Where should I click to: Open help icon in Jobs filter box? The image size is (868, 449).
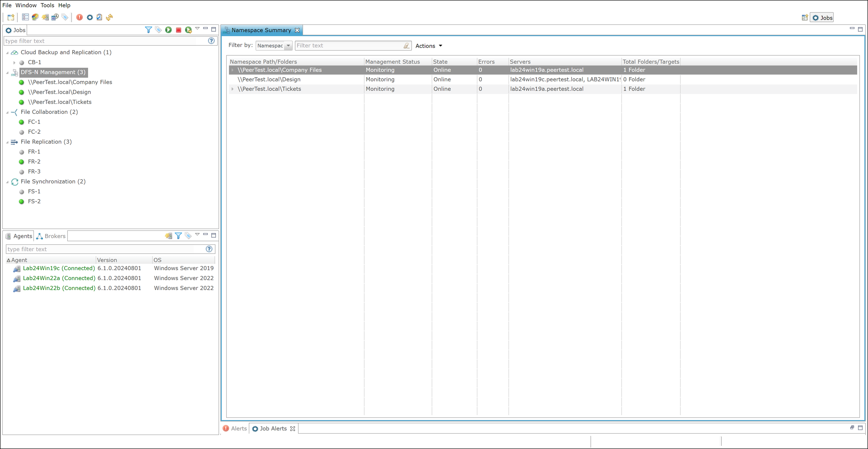coord(211,41)
